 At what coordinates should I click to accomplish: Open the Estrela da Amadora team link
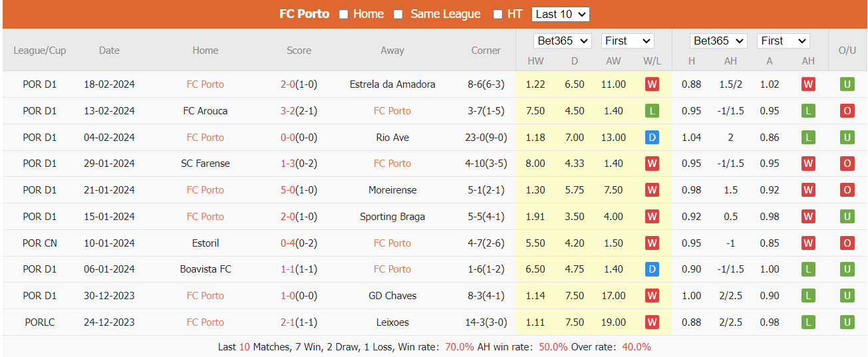(392, 84)
